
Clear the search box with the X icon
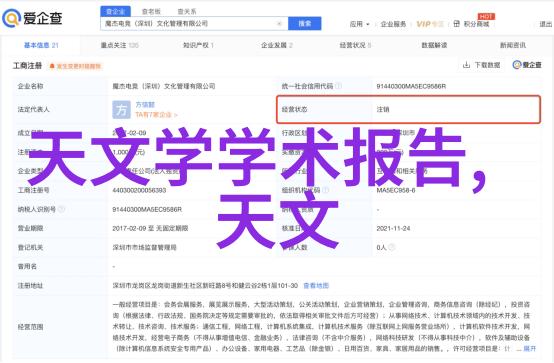pos(279,24)
